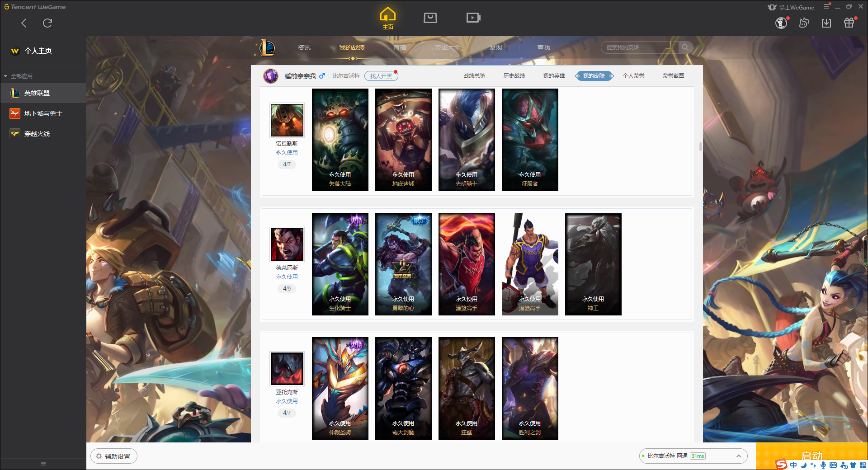The width and height of the screenshot is (868, 470).
Task: Open the 查找 tab
Action: 543,47
